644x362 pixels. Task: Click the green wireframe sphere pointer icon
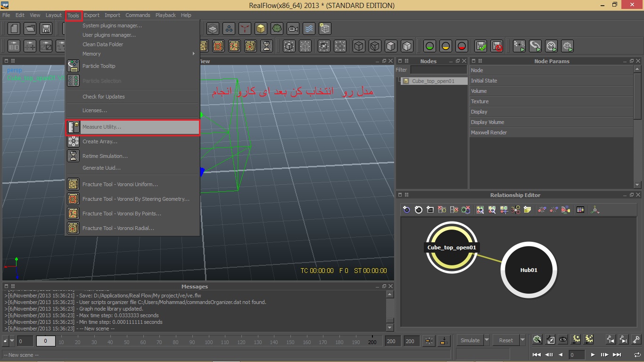537,339
